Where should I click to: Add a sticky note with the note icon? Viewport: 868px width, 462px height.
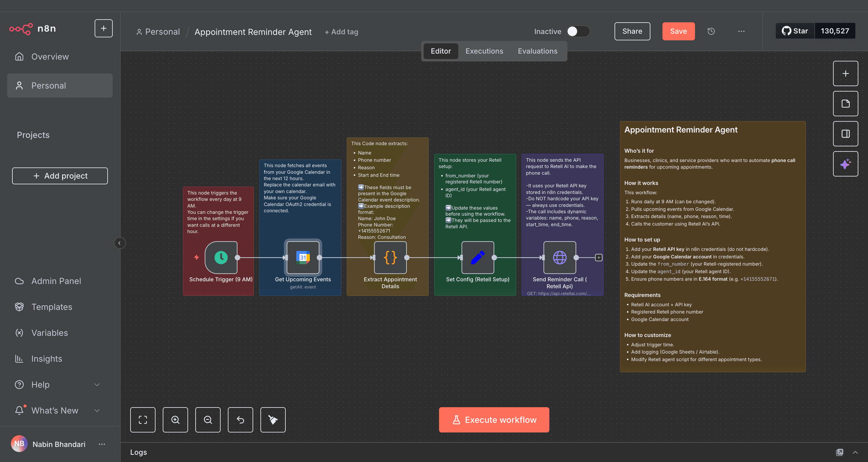tap(845, 104)
